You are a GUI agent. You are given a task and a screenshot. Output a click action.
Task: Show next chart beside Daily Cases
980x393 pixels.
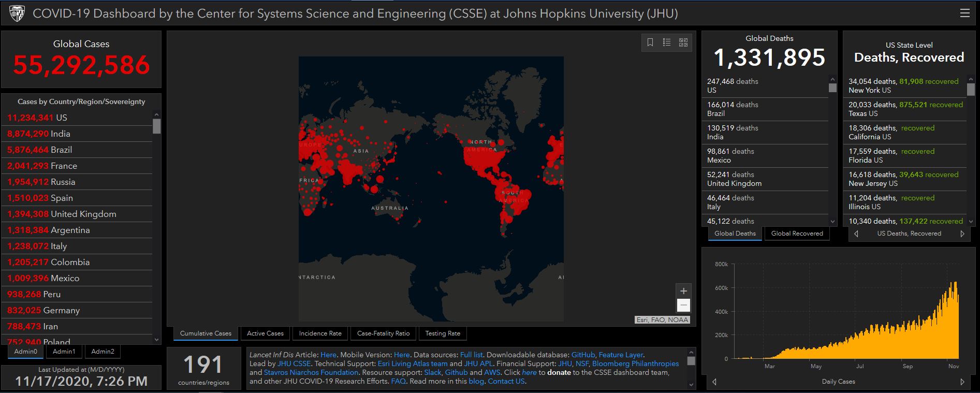tap(962, 382)
